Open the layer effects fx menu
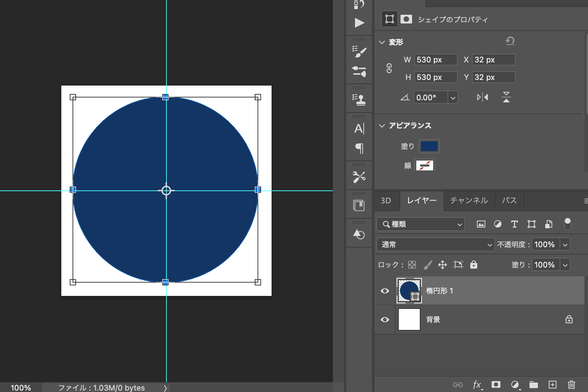Image resolution: width=588 pixels, height=392 pixels. [477, 385]
